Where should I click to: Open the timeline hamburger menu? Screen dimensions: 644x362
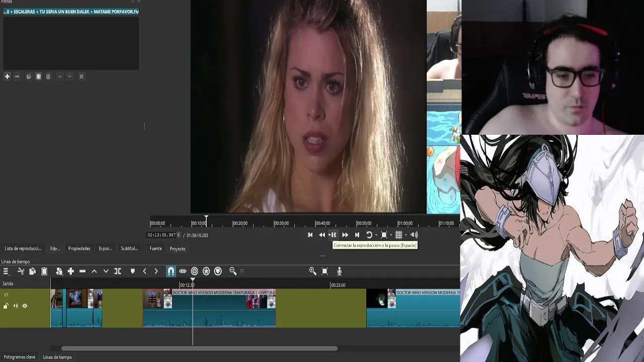[6, 271]
